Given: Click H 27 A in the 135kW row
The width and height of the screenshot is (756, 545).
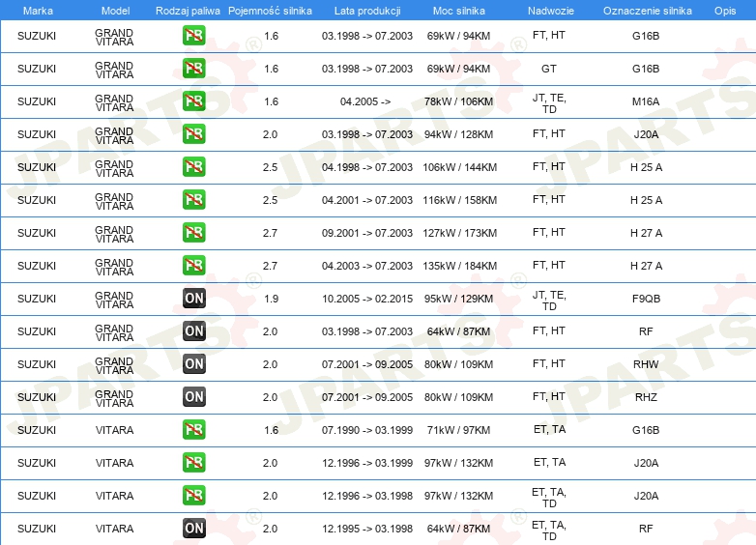Looking at the screenshot, I should pyautogui.click(x=646, y=266).
